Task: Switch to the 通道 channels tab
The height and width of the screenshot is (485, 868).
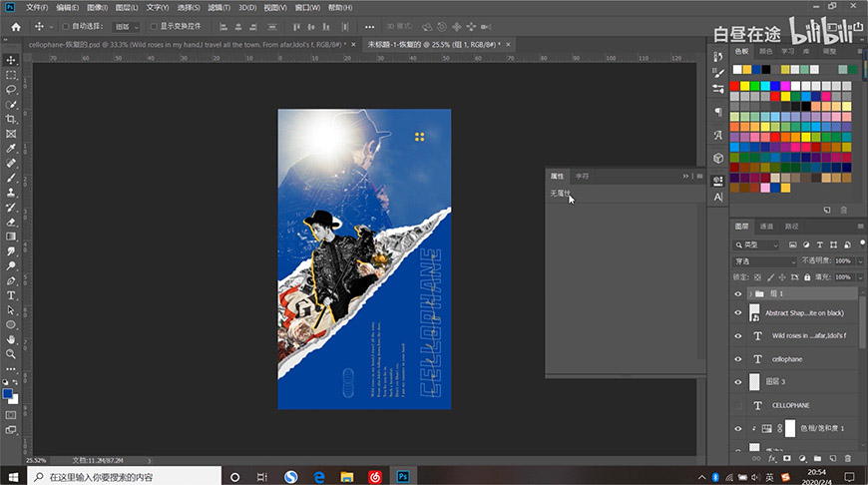Action: [x=766, y=227]
